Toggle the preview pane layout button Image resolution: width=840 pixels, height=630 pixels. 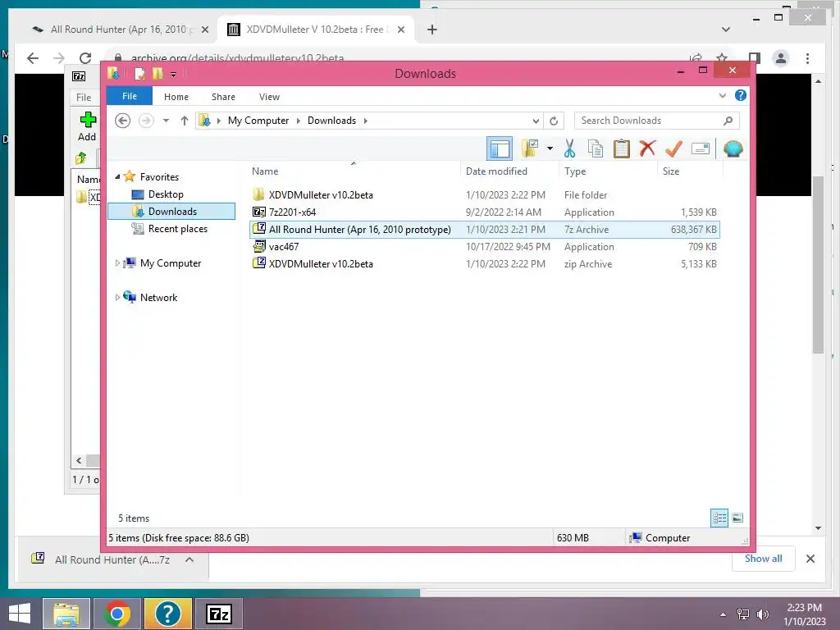[x=500, y=148]
